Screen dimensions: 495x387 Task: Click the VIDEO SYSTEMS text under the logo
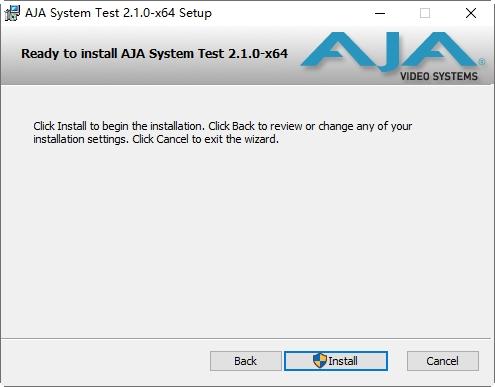(439, 76)
